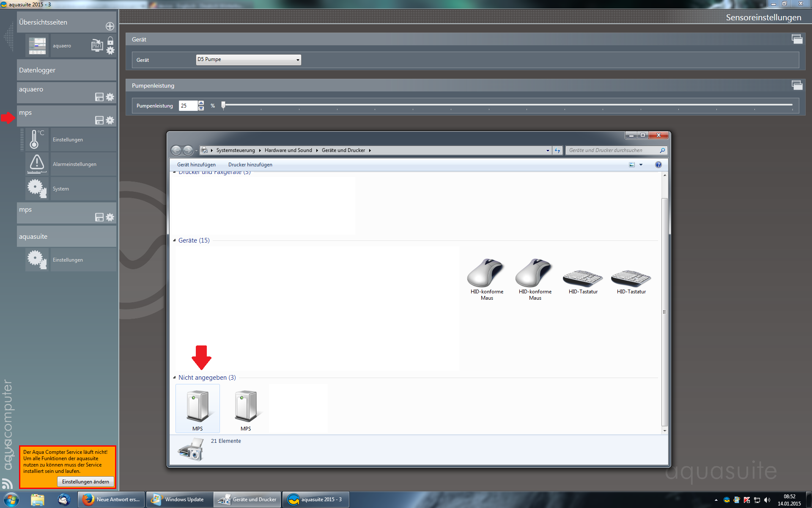The width and height of the screenshot is (812, 508).
Task: Open desktop mode icon for aquaero page
Action: (97, 45)
